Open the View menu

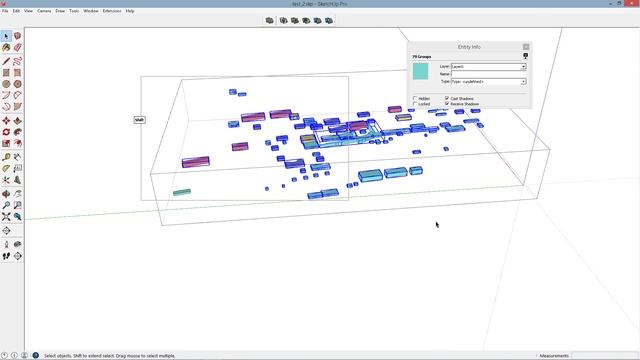coord(29,11)
